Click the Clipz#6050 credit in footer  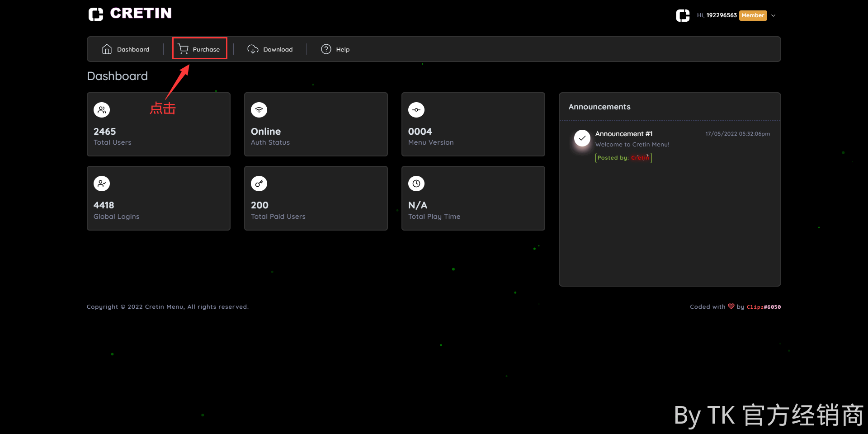764,307
